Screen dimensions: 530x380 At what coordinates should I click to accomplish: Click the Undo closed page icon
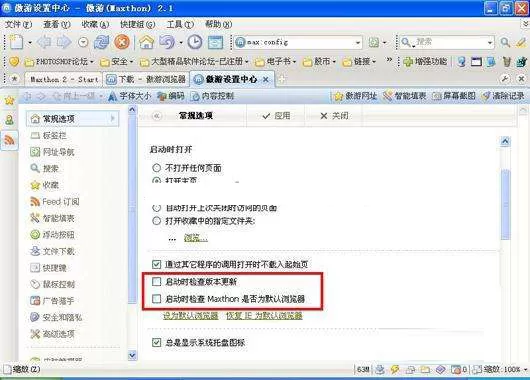[167, 42]
